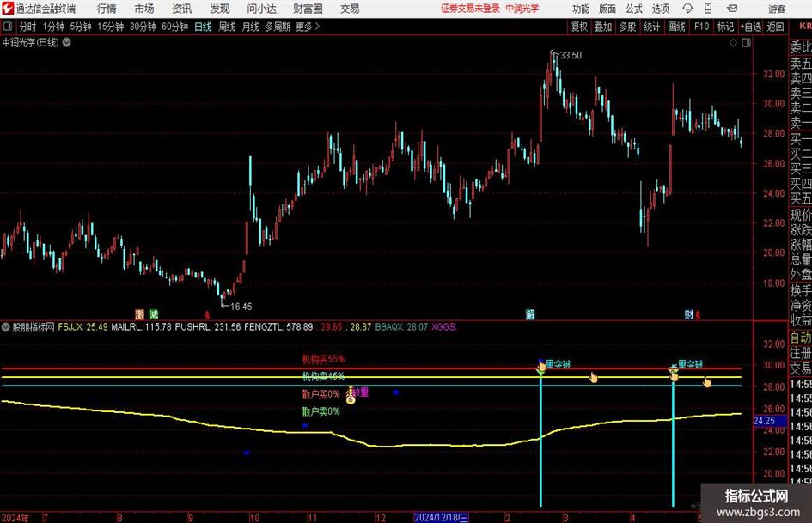Click the money bag icon near 散户买0%
Viewport: 812px width, 523px height.
(351, 396)
